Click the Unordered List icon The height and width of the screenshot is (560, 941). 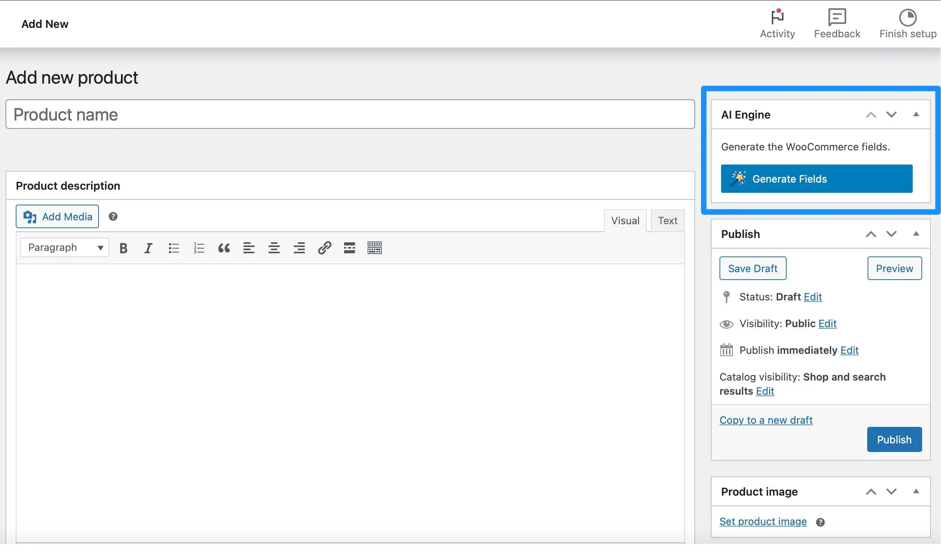pos(173,248)
